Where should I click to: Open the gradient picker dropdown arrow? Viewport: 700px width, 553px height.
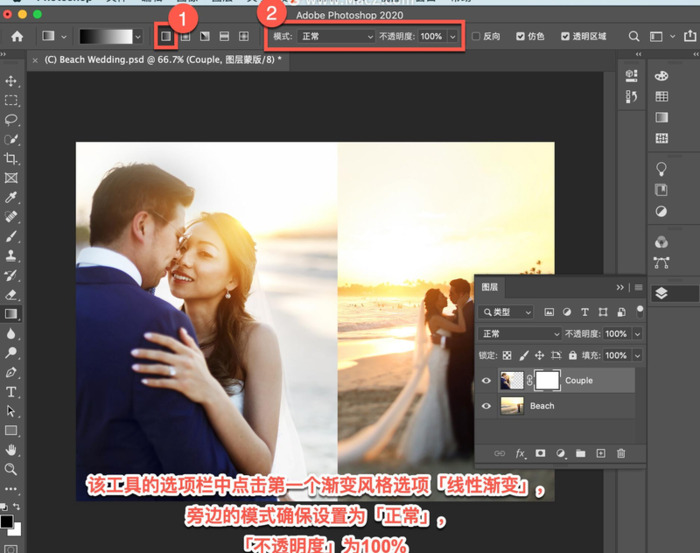pos(138,37)
